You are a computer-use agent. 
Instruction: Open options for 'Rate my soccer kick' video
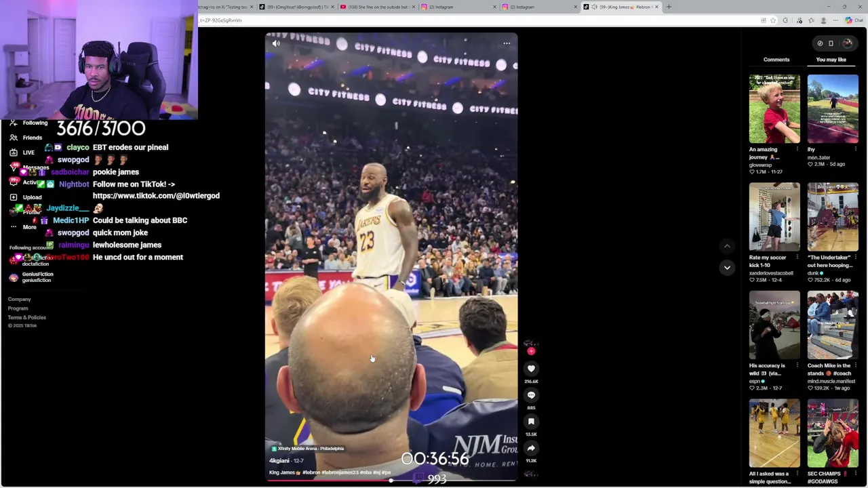(797, 258)
